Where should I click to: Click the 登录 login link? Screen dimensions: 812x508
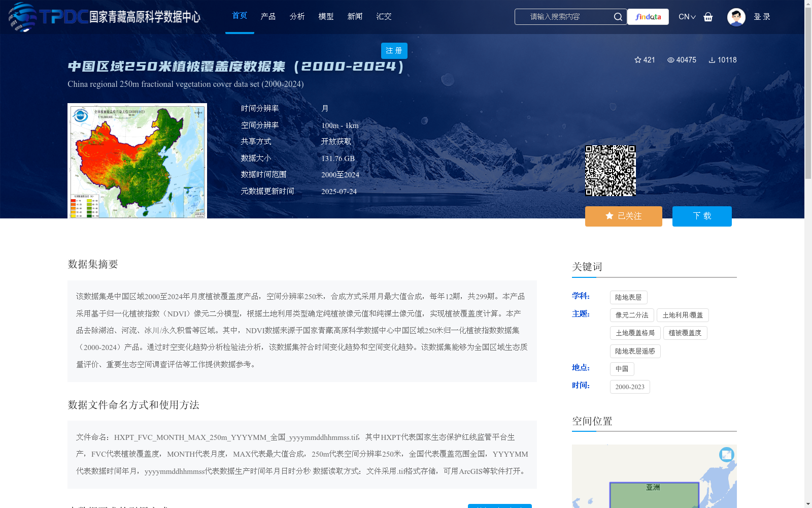pos(762,17)
